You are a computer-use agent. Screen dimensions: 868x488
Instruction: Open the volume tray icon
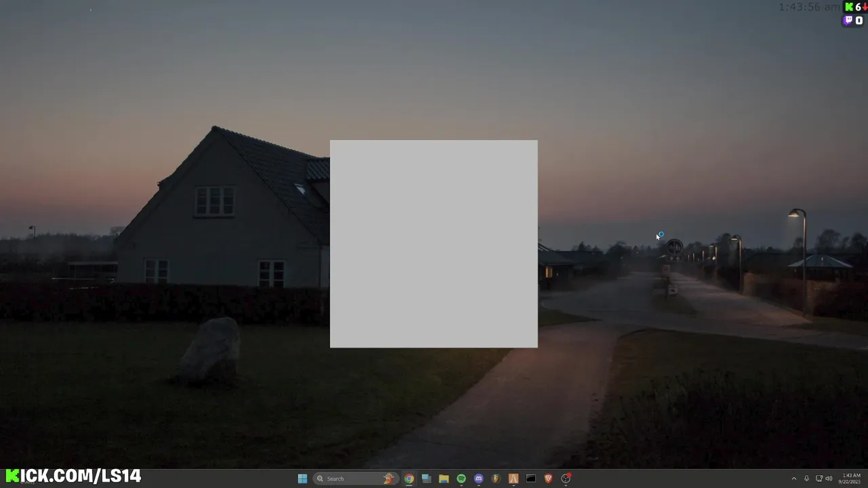click(829, 479)
